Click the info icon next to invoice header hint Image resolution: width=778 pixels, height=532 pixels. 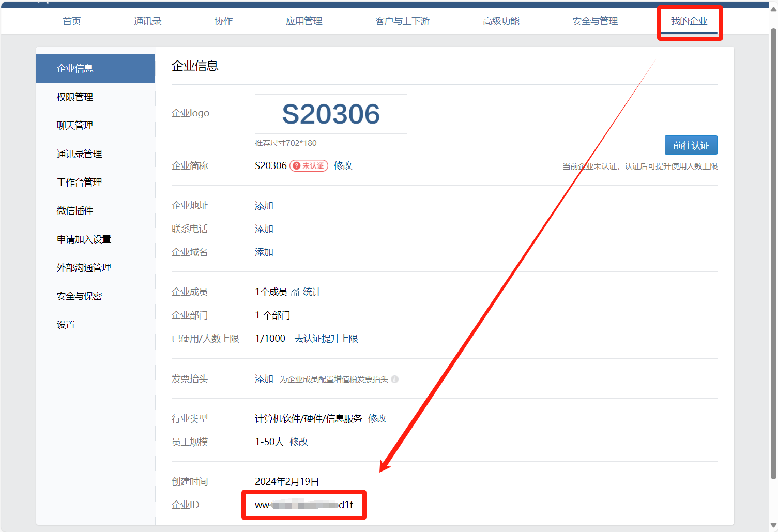coord(394,379)
